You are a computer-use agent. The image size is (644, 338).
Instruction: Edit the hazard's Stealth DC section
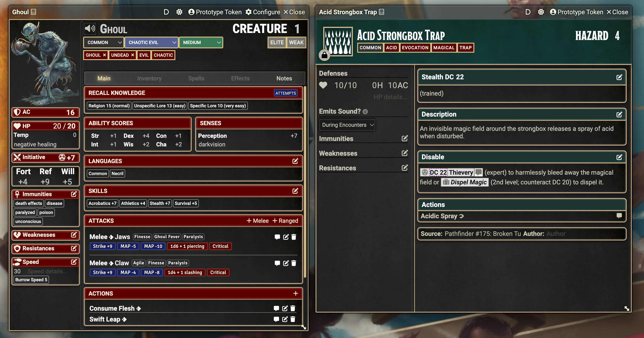point(619,77)
